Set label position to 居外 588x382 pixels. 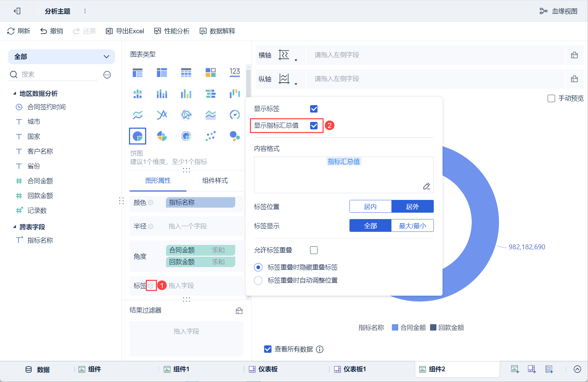tap(413, 206)
